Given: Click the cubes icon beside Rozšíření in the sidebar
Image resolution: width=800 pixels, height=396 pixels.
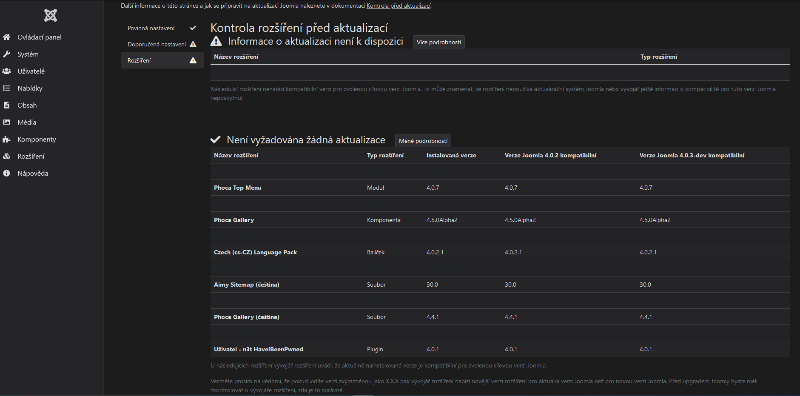Looking at the screenshot, I should 7,156.
